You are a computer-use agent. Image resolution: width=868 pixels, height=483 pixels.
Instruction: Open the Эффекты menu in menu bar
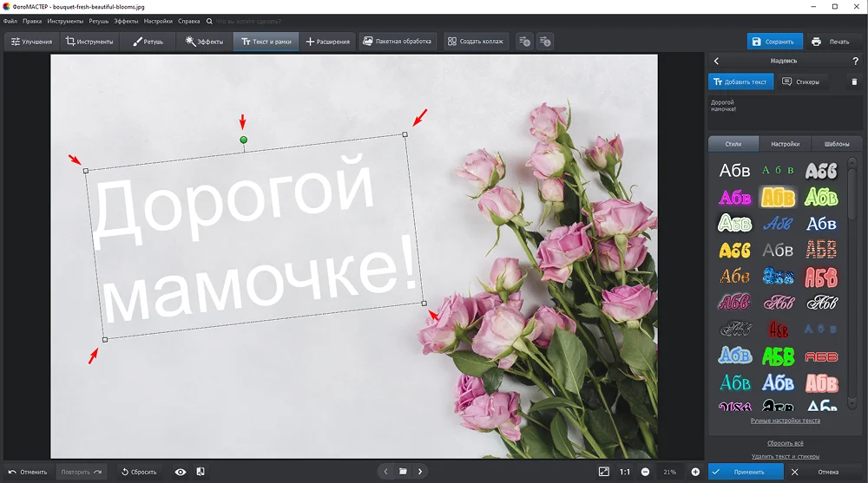tap(126, 21)
